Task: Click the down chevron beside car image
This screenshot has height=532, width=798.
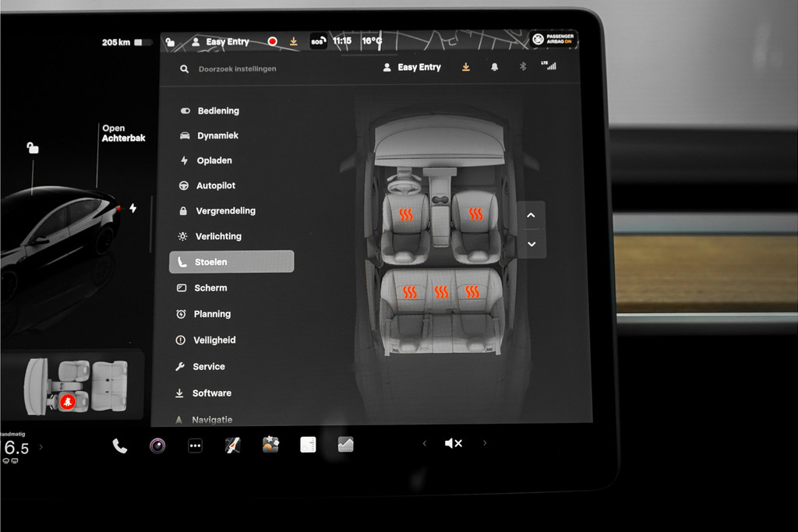Action: (531, 244)
